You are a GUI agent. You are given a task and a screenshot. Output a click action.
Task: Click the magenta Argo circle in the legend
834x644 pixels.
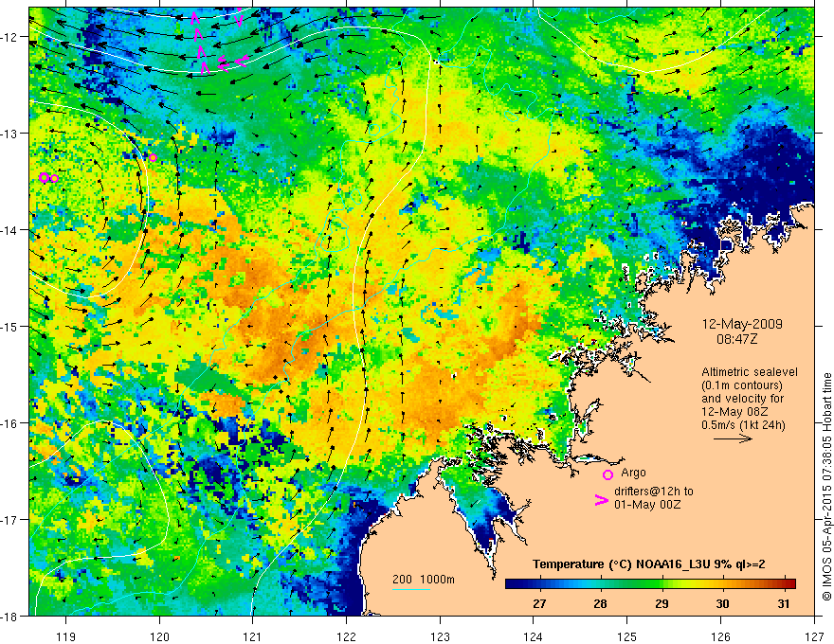[607, 474]
